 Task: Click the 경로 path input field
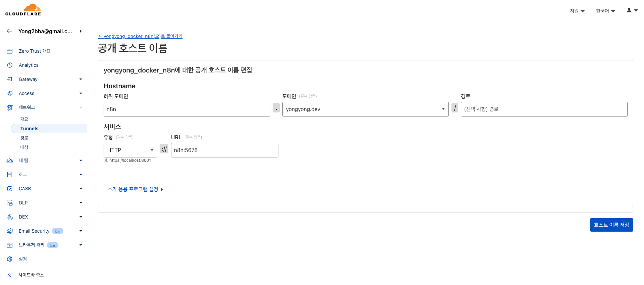pos(544,109)
